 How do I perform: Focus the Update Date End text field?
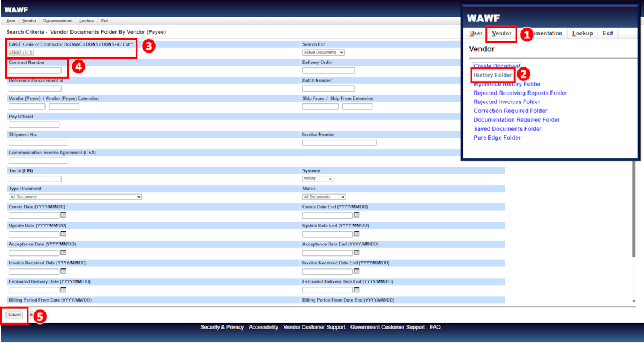pos(327,234)
